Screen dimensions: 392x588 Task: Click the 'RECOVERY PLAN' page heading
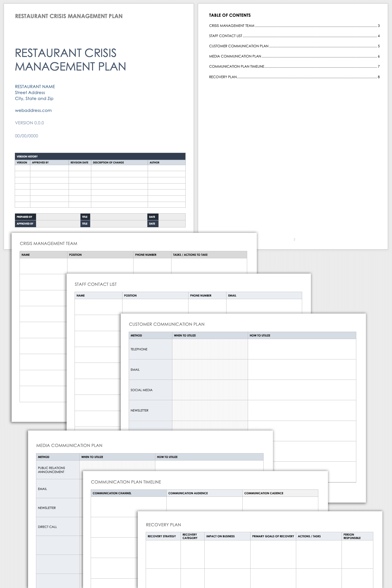pos(163,525)
